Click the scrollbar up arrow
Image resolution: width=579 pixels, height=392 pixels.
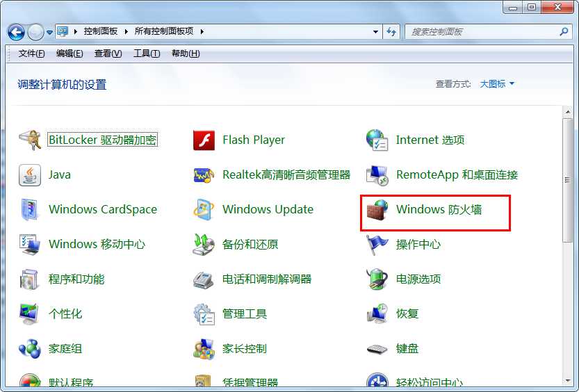click(568, 111)
